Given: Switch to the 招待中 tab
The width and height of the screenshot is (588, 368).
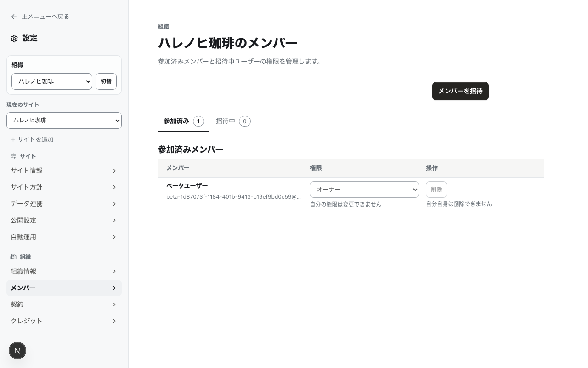Looking at the screenshot, I should [233, 121].
